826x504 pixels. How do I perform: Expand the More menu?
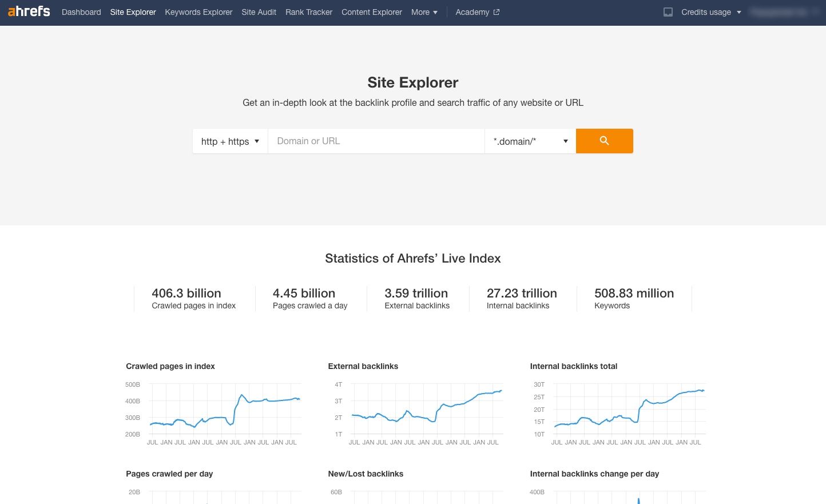point(424,12)
